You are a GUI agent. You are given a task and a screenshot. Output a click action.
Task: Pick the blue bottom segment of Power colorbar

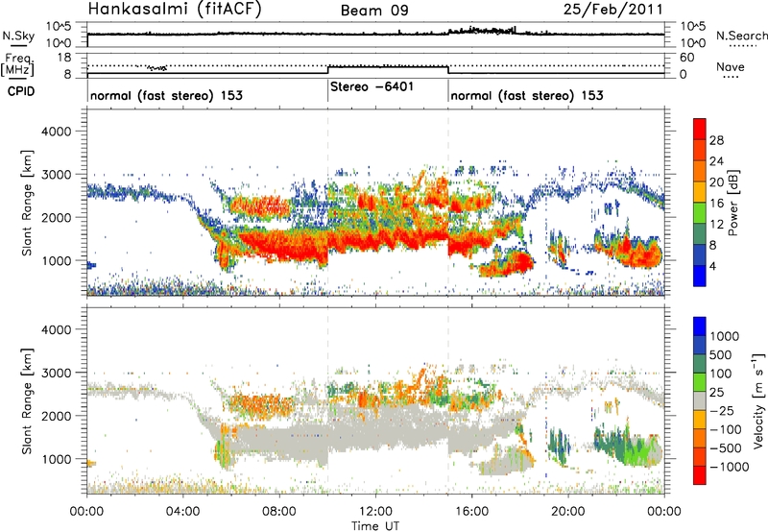[700, 276]
